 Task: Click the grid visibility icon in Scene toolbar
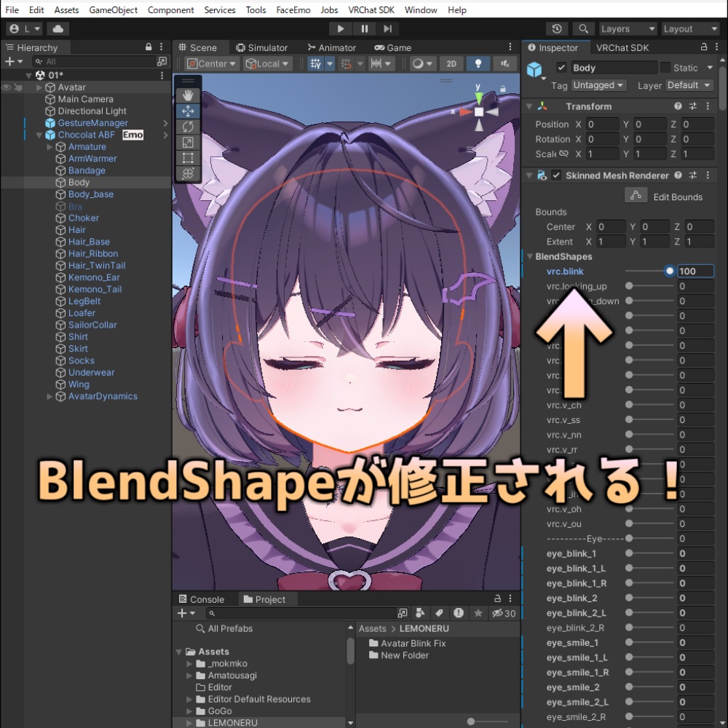tap(314, 63)
